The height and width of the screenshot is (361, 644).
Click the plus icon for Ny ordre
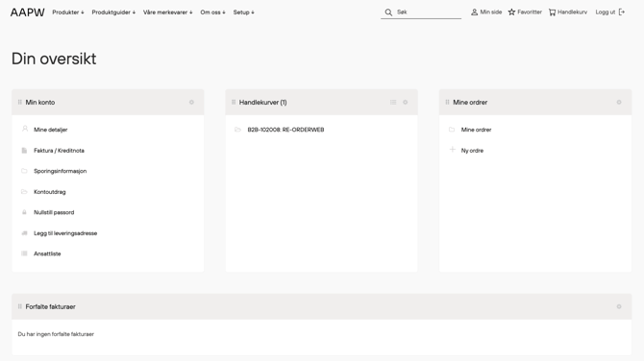tap(452, 150)
